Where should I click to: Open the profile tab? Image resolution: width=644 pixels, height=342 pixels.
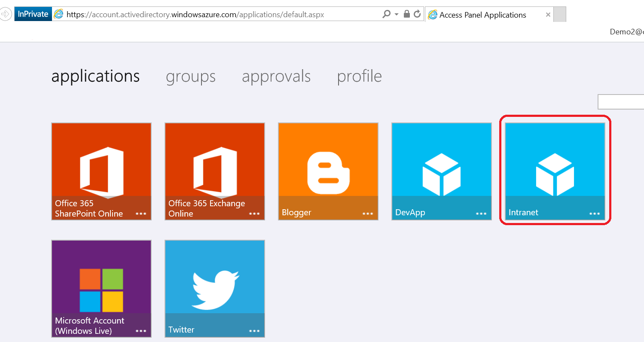[359, 76]
